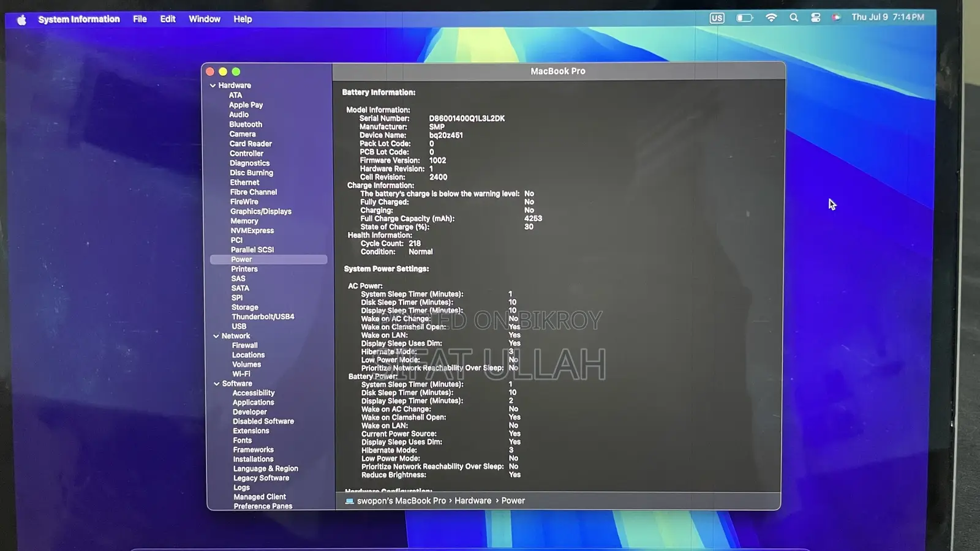Select Storage in the sidebar
Screen dimensions: 980x551
coord(244,307)
